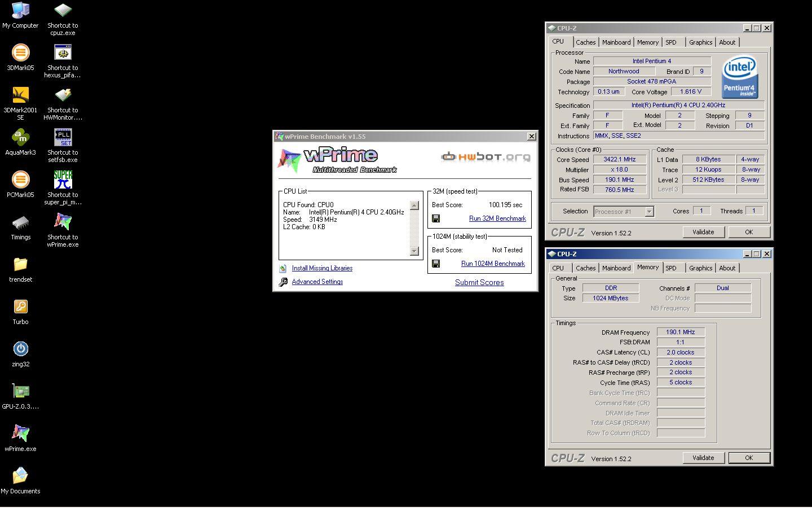Select the trendset folder icon

pos(20,269)
